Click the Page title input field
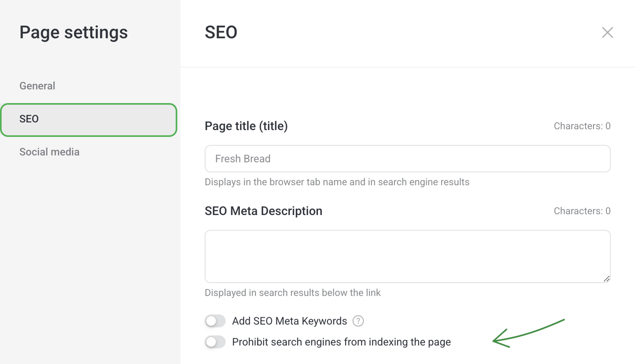The height and width of the screenshot is (364, 635). (407, 159)
